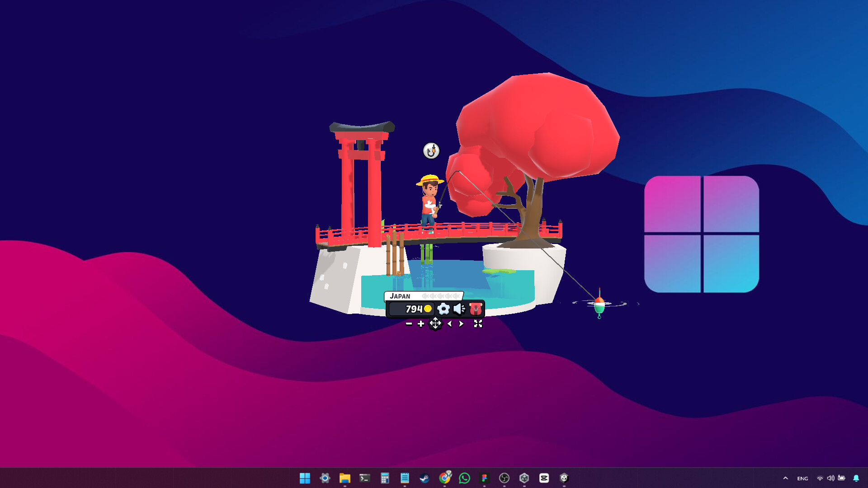868x488 pixels.
Task: Zoom in with the plus button
Action: point(421,324)
